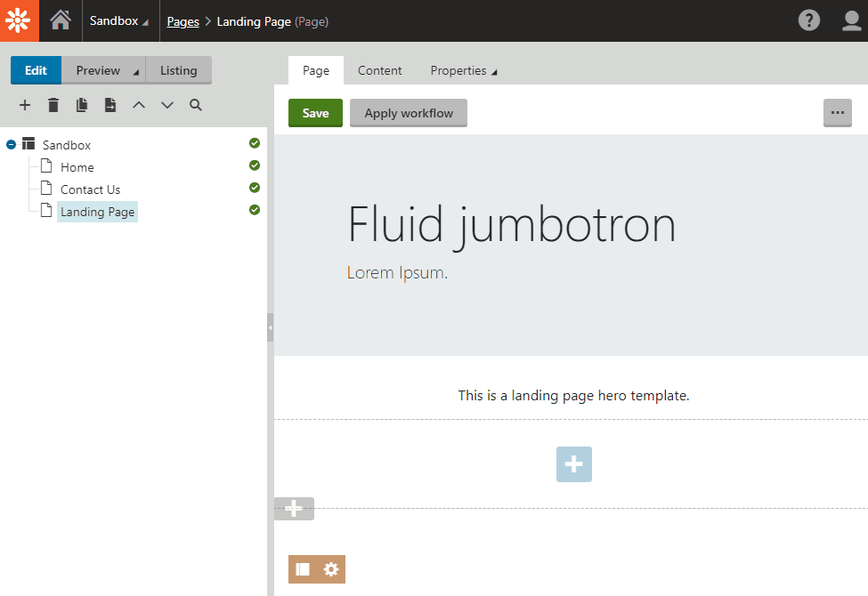Go to the home dashboard icon

pos(61,20)
